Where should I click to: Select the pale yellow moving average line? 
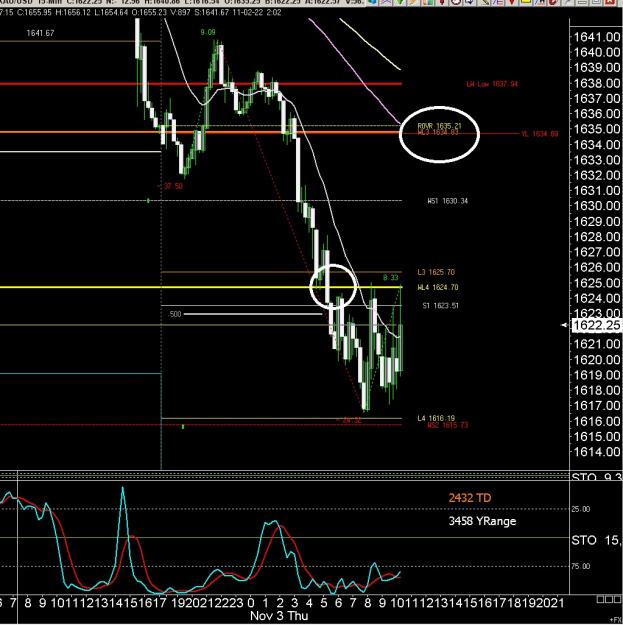(x=370, y=44)
